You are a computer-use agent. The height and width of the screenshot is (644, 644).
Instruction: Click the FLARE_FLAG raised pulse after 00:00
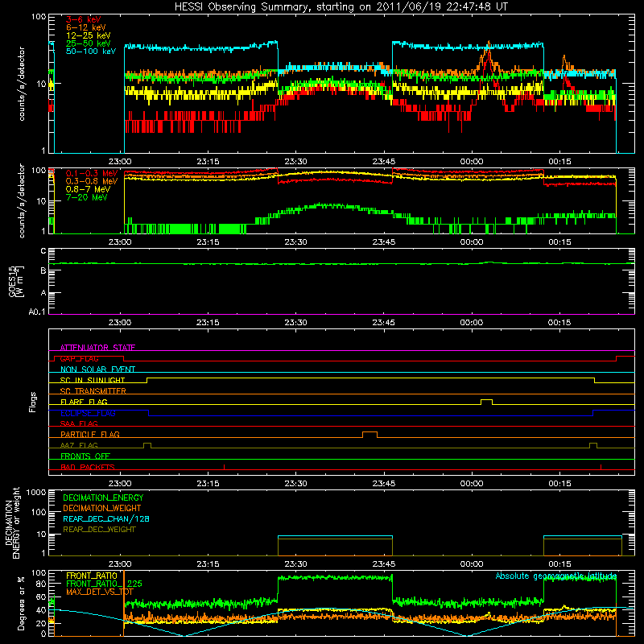pos(486,402)
